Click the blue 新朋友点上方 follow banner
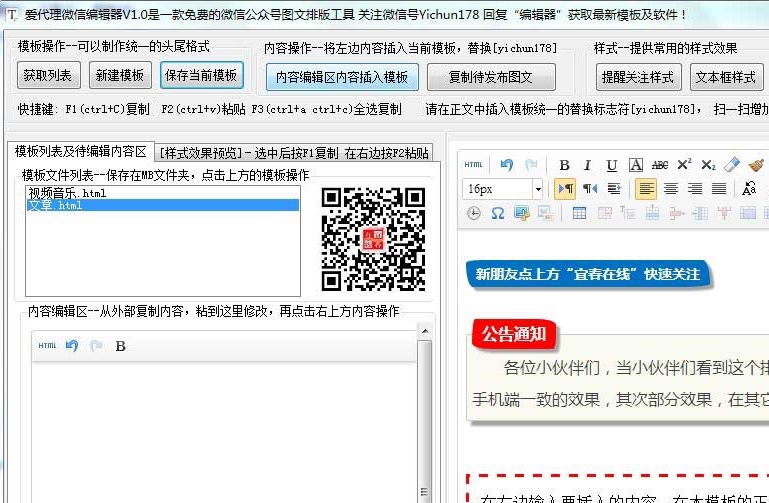Viewport: 769px width, 503px height. coord(588,274)
